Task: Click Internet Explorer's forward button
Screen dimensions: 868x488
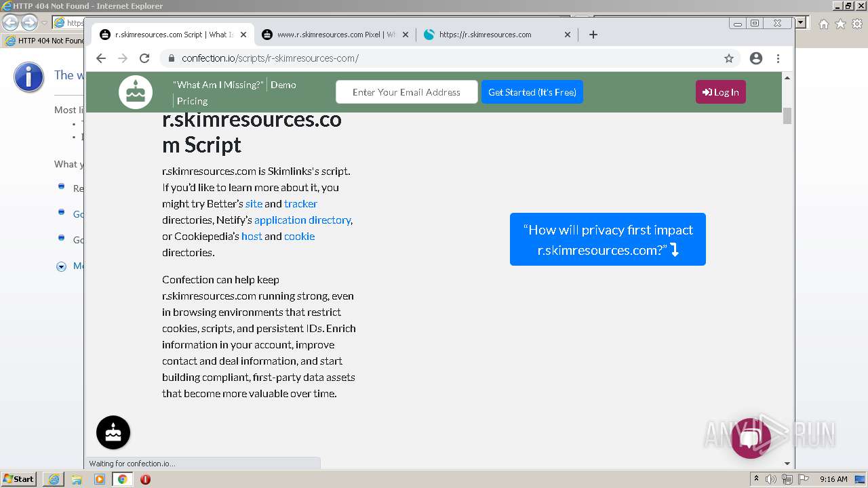Action: pyautogui.click(x=29, y=22)
